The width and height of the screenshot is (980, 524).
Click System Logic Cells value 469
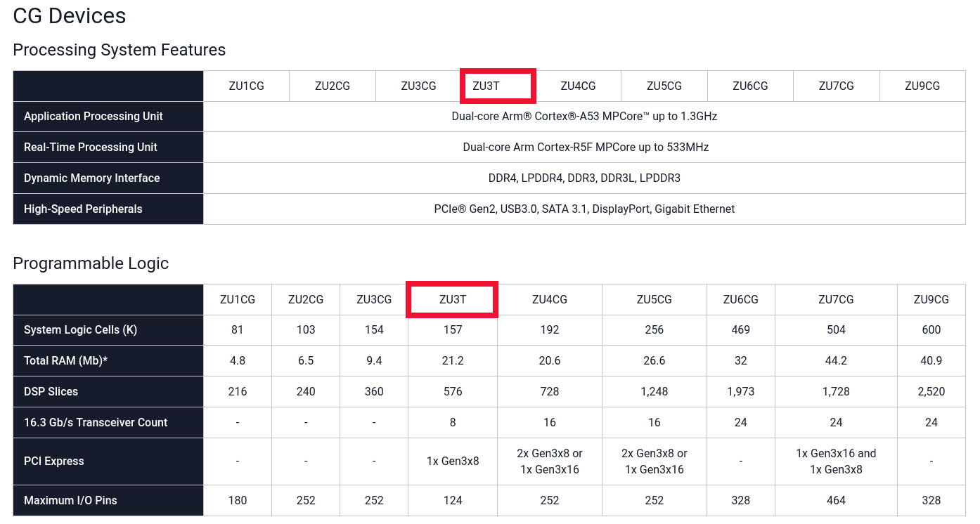pos(741,330)
